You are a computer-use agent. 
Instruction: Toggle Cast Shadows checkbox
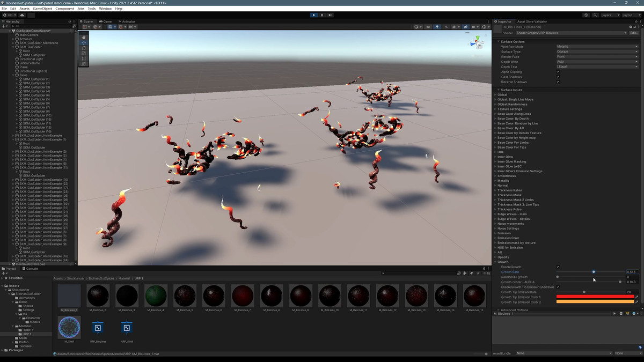(x=558, y=77)
